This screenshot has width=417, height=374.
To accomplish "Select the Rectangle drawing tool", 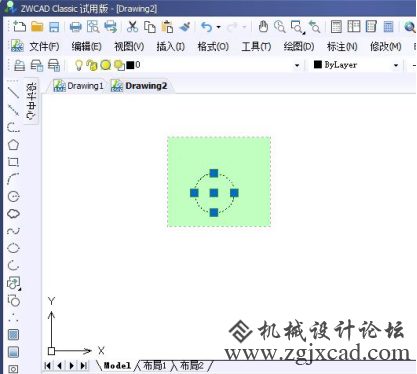I will tap(13, 162).
